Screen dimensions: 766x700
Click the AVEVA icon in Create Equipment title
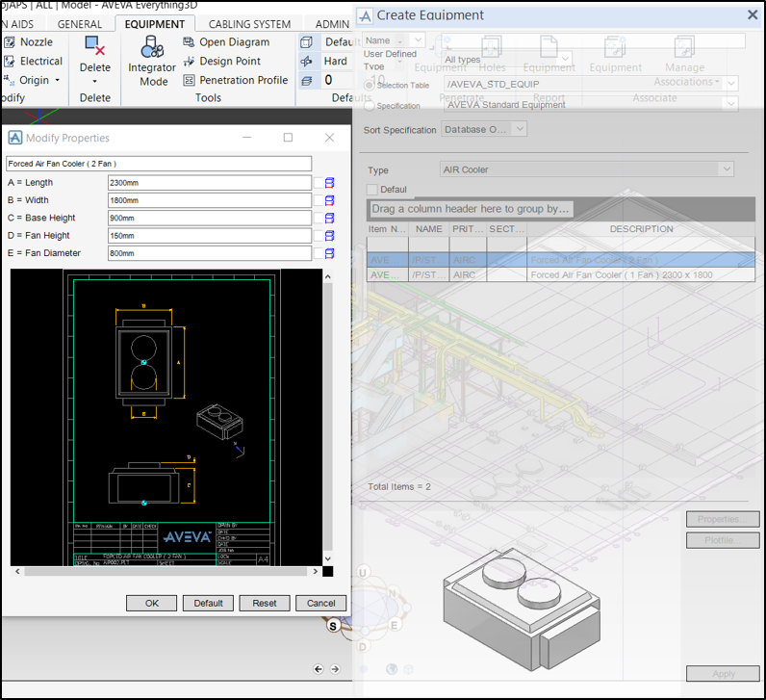[365, 16]
